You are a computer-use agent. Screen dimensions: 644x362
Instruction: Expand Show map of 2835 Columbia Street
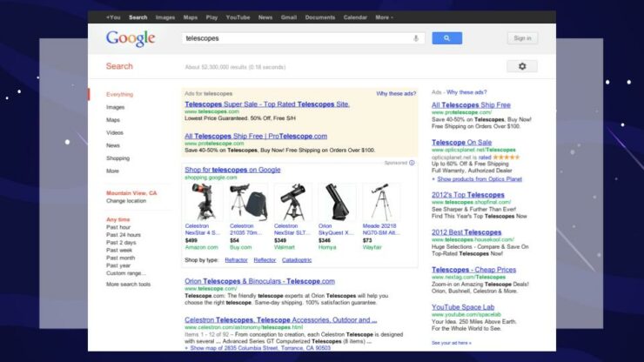click(x=260, y=347)
